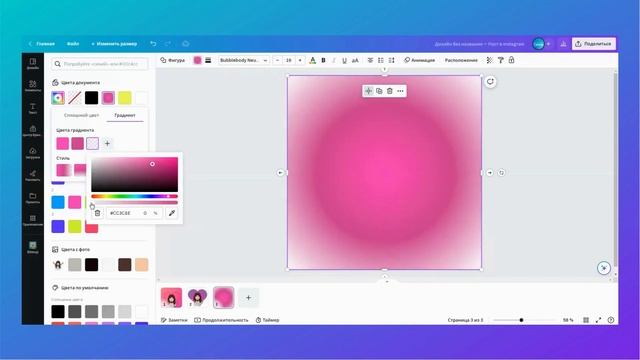Adjust the zoom slider in status bar
The image size is (640, 360).
pyautogui.click(x=521, y=320)
